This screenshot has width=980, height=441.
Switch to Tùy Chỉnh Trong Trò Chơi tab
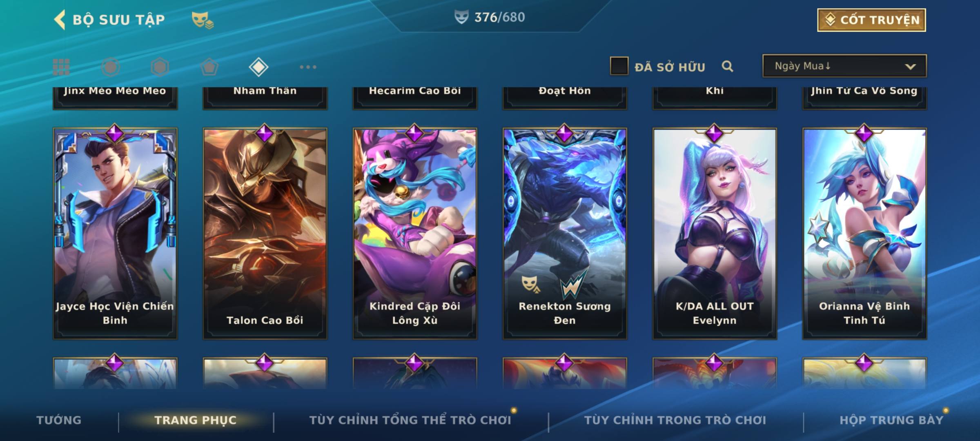(x=675, y=420)
